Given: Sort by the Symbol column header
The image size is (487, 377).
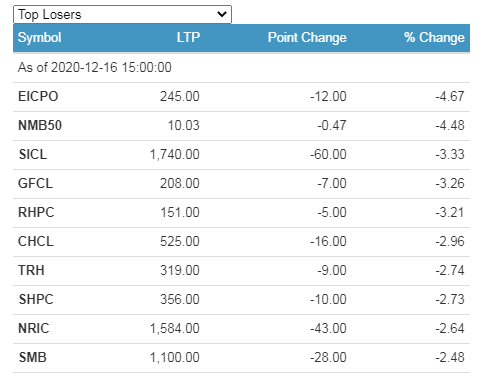Looking at the screenshot, I should pos(39,37).
